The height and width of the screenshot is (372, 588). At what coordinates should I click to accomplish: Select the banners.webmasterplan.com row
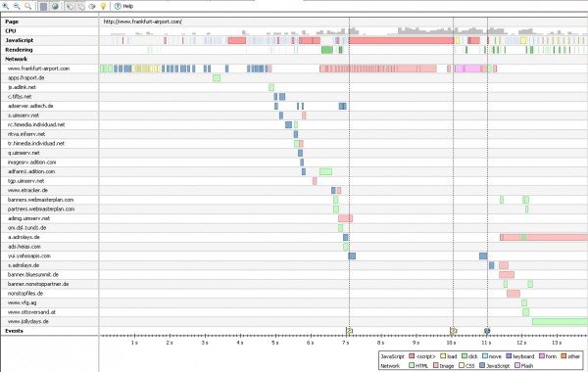click(x=40, y=200)
